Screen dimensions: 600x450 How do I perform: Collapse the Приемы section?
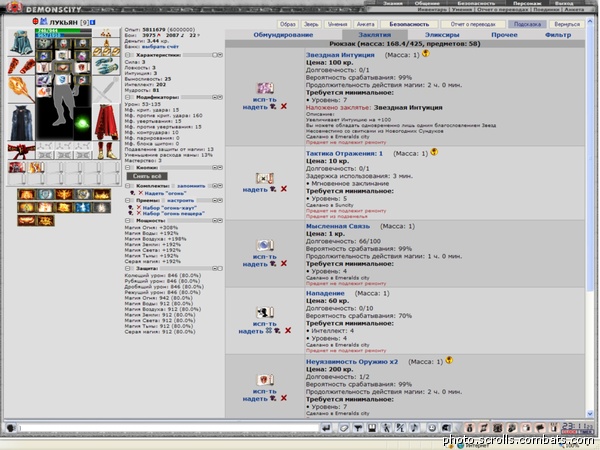(128, 201)
